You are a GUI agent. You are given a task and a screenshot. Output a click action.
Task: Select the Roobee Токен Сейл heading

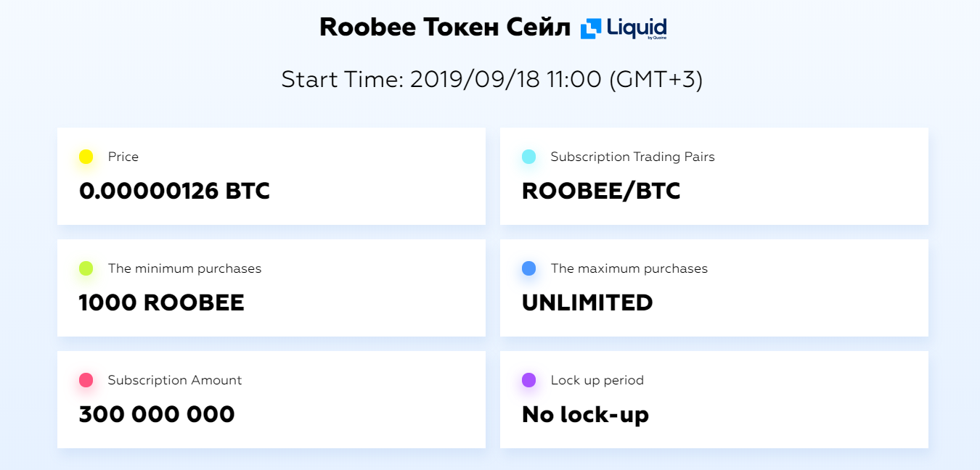pyautogui.click(x=446, y=28)
